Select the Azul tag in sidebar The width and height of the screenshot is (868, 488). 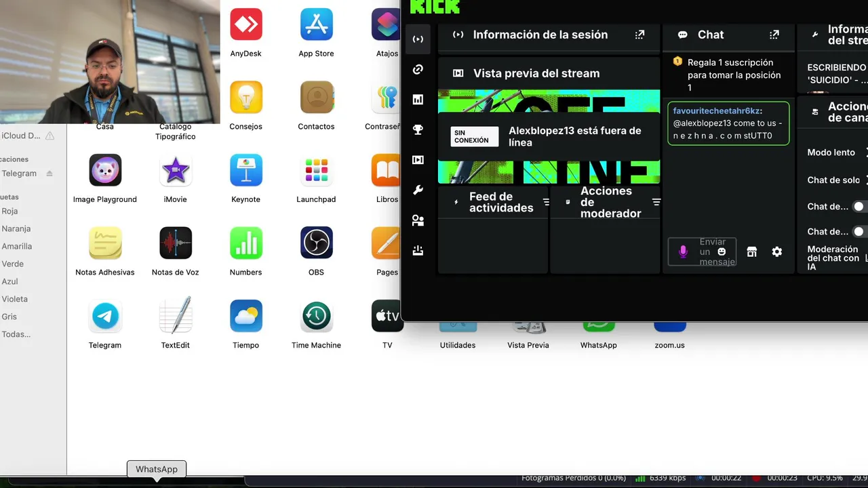[9, 281]
